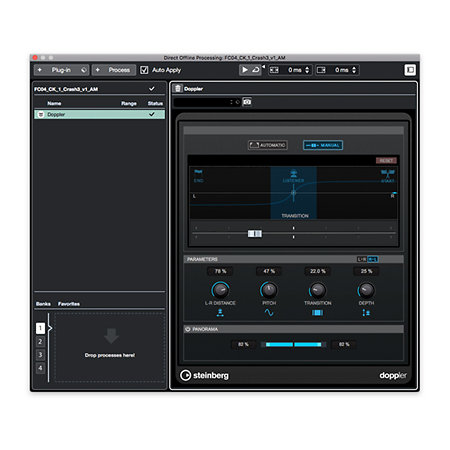Select the R>L direction option
This screenshot has height=450, width=450.
[372, 259]
